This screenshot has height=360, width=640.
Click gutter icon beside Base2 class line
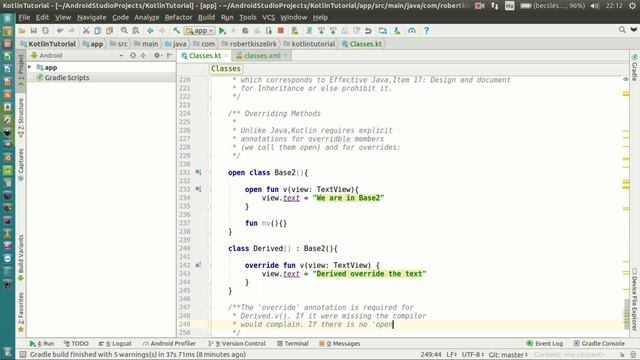pyautogui.click(x=198, y=173)
